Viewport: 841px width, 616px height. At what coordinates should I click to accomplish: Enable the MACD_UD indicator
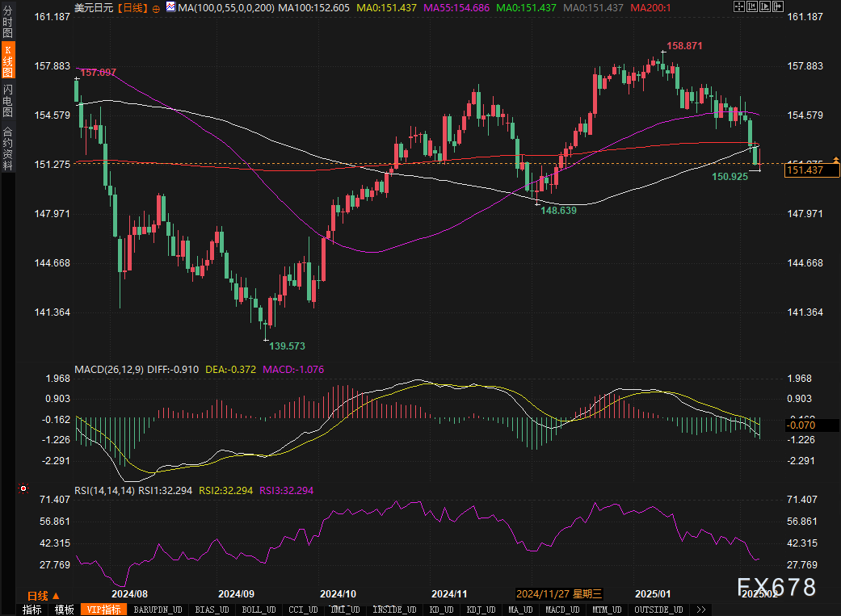click(562, 610)
